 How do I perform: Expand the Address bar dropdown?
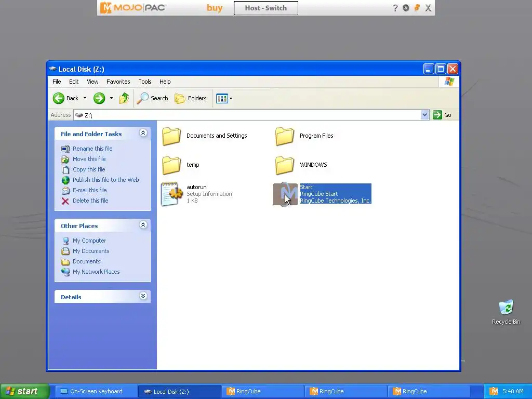pos(424,115)
